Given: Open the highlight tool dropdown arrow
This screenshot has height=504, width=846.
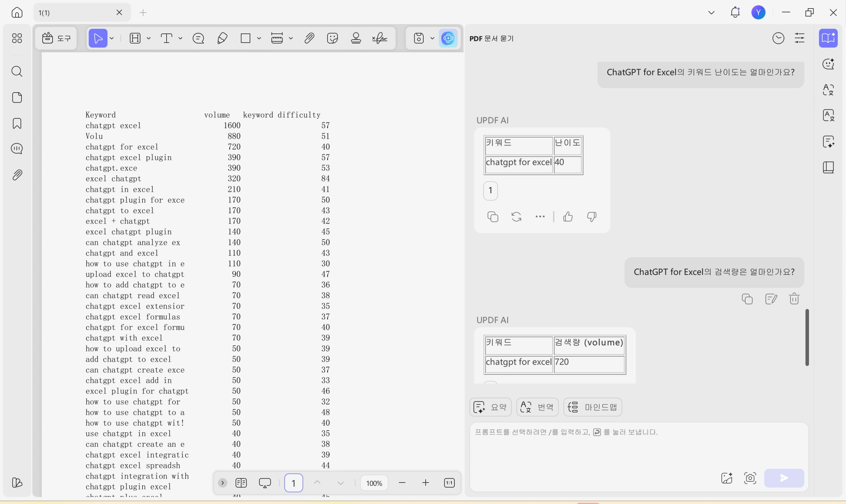Looking at the screenshot, I should tap(149, 38).
